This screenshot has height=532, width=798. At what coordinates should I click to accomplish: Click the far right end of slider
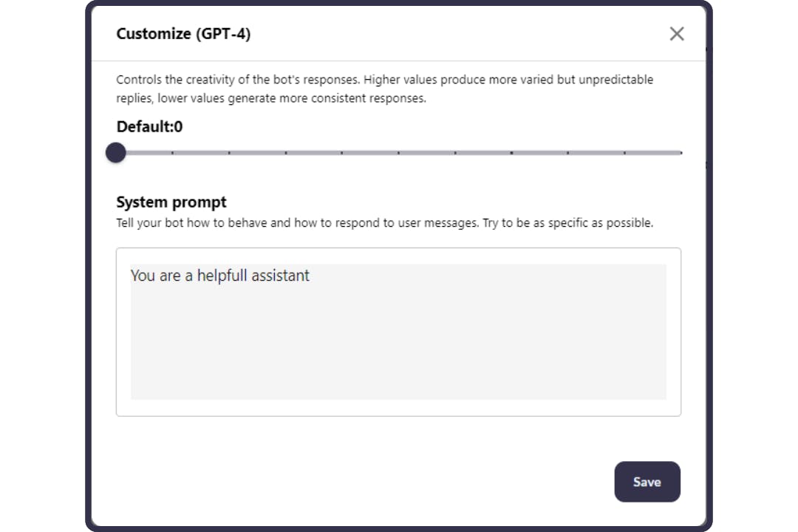coord(681,153)
